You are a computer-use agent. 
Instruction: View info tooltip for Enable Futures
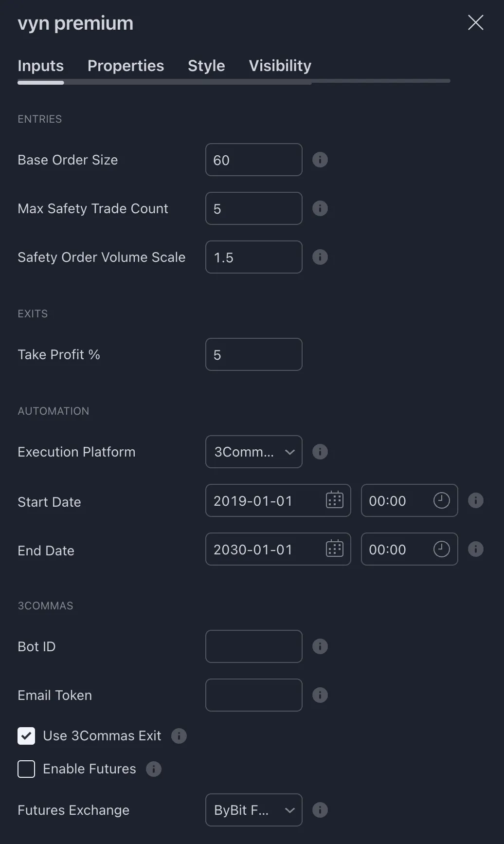(x=154, y=769)
